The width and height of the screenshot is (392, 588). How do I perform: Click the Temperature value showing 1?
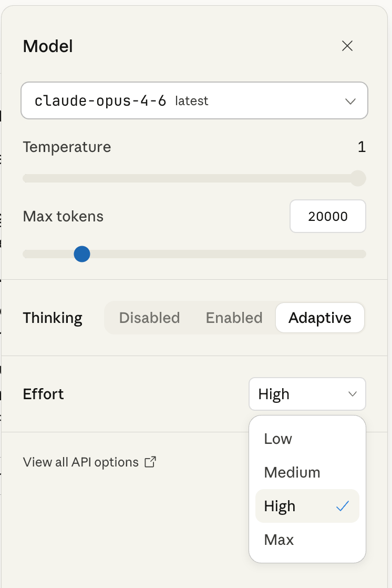362,147
